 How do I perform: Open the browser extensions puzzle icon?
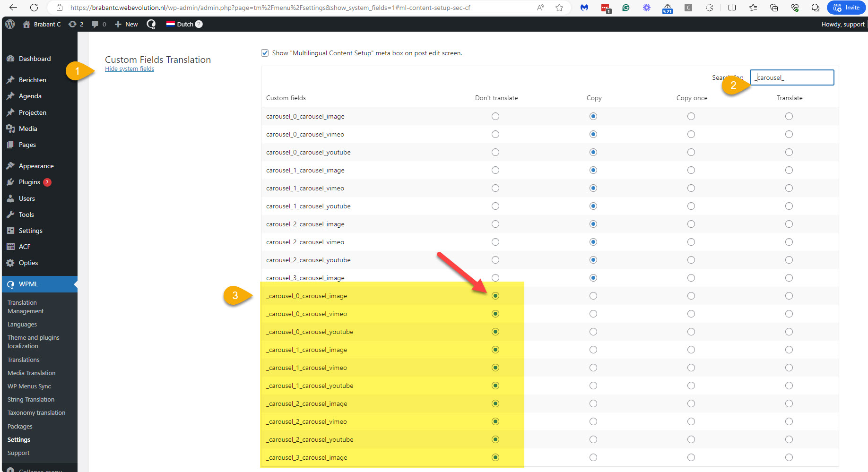pyautogui.click(x=709, y=8)
